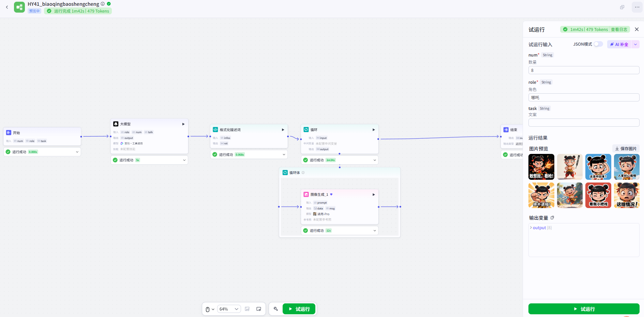Copy the 输出变量 with the copy icon
The width and height of the screenshot is (644, 317).
pos(552,218)
